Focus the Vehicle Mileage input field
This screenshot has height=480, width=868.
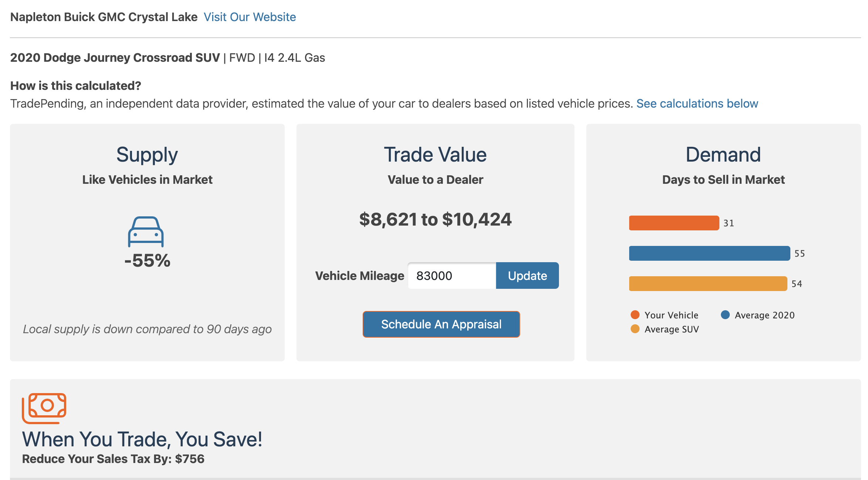click(x=451, y=276)
